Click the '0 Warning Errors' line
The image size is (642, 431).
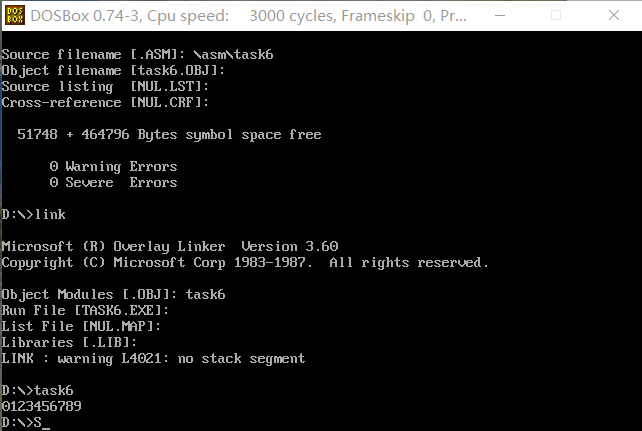pyautogui.click(x=113, y=167)
